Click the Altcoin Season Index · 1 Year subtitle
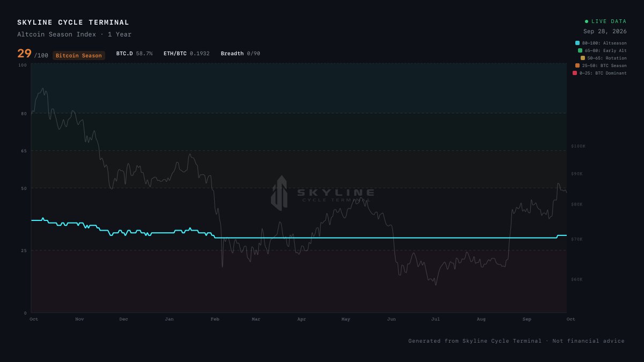Viewport: 644px width, 362px height. (x=74, y=34)
